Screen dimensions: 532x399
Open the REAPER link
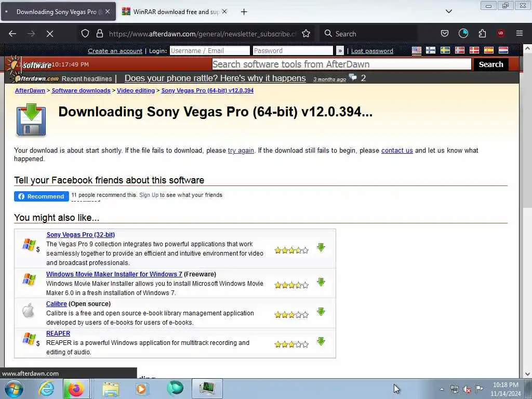point(58,334)
